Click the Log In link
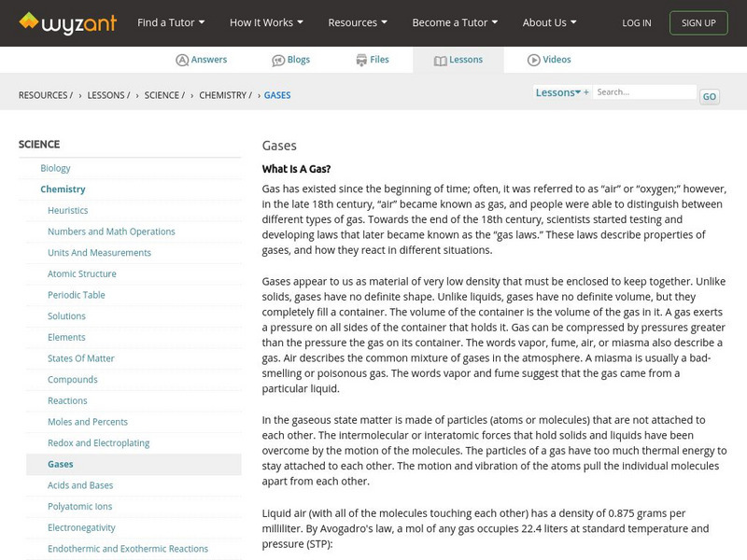 (637, 22)
